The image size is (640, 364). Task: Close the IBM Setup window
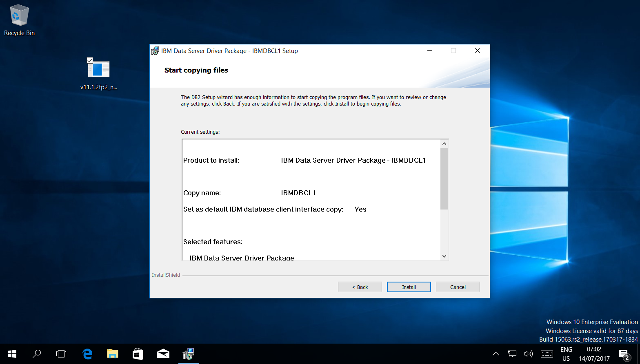click(x=478, y=51)
